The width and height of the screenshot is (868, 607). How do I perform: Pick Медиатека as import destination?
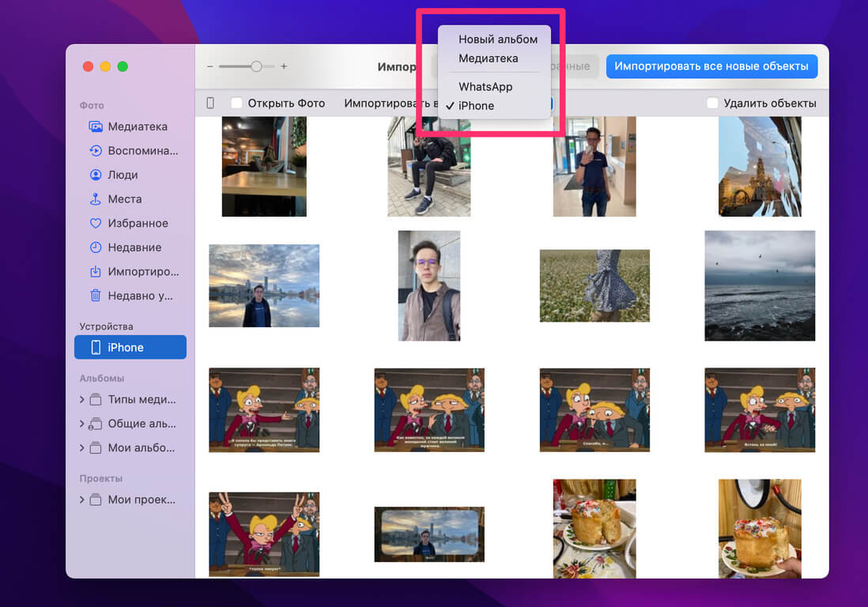pos(488,58)
